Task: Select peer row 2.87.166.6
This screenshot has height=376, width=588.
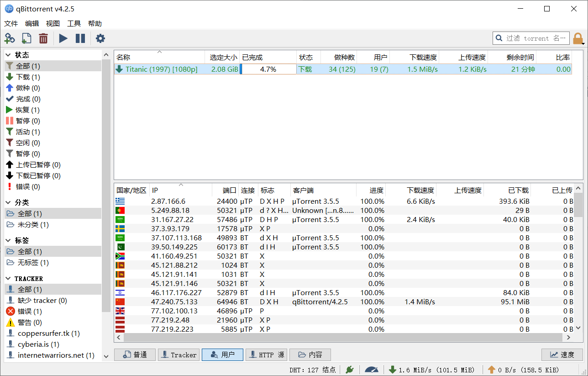Action: tap(344, 201)
